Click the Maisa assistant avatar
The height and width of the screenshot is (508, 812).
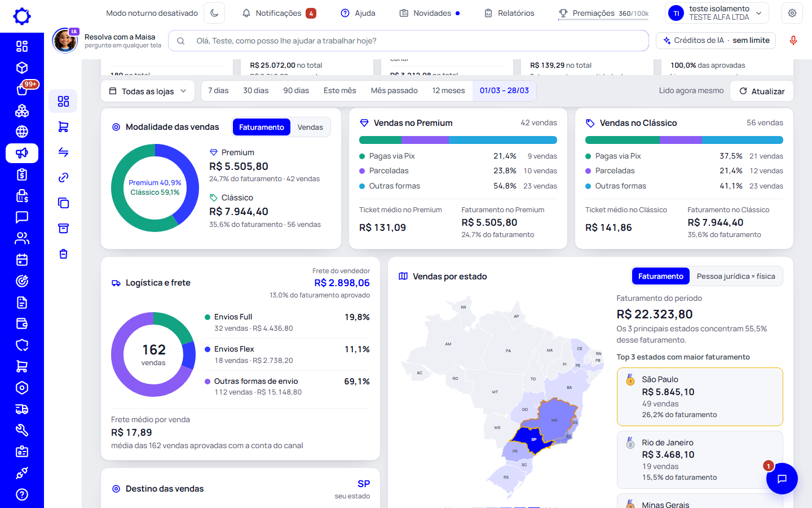[65, 41]
